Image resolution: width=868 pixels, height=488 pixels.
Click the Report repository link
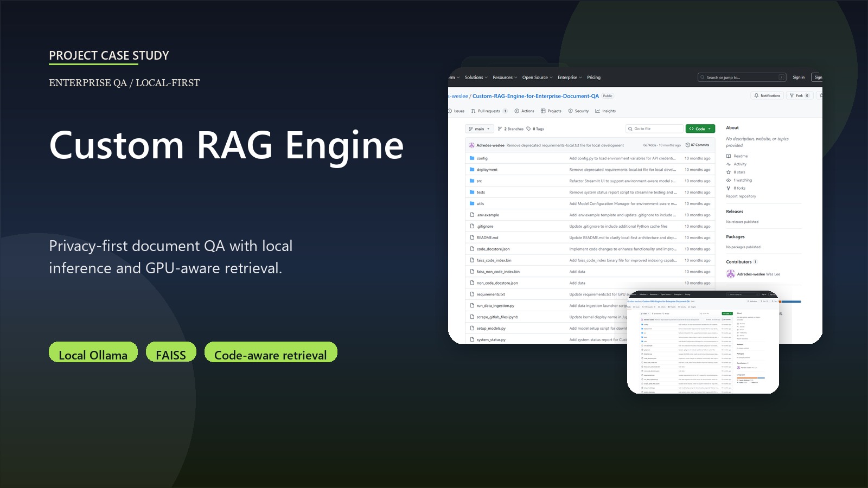[741, 196]
